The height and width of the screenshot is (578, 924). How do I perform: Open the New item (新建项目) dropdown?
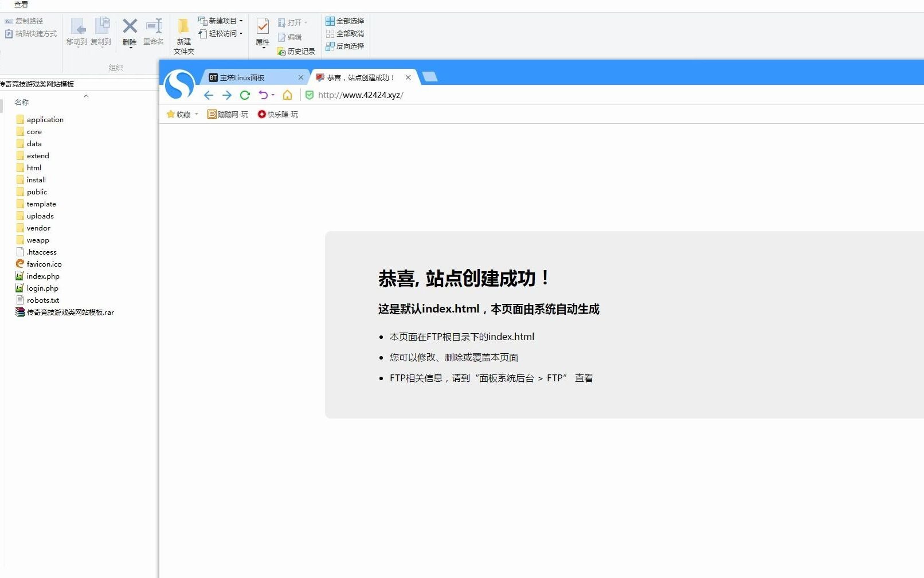pos(221,21)
